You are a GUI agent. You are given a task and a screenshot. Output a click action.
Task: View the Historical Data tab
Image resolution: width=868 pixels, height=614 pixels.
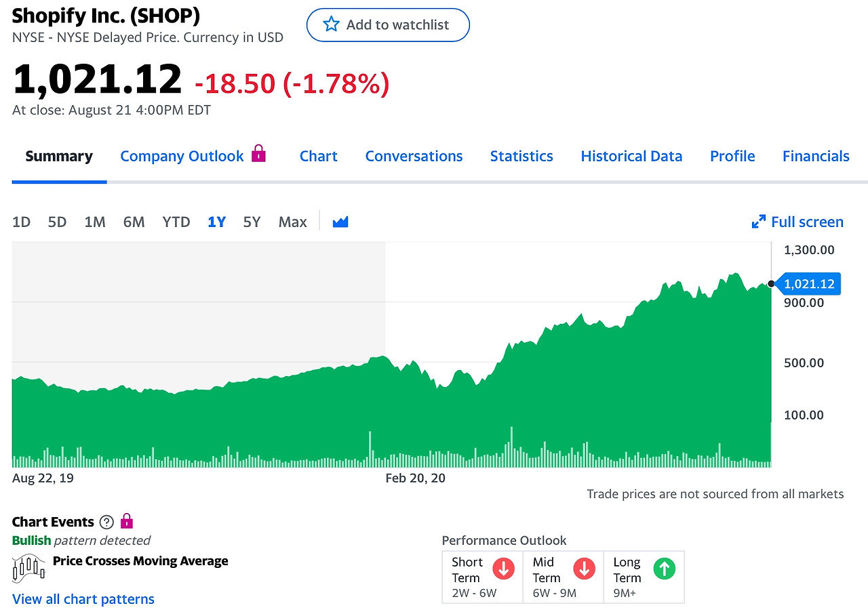(x=631, y=156)
